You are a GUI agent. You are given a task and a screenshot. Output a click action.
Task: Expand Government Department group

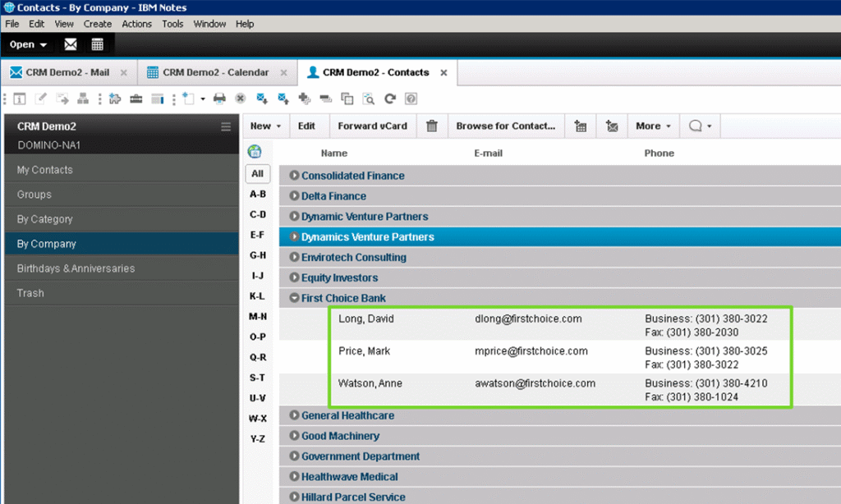(294, 456)
